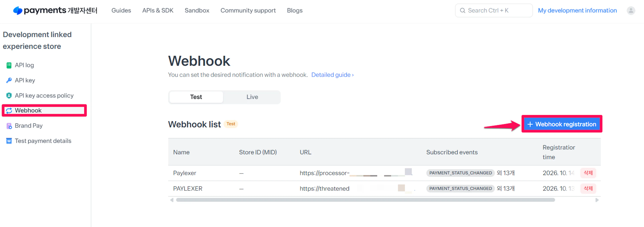Open the Sandbox menu item
Screen dimensions: 644x227
click(197, 11)
